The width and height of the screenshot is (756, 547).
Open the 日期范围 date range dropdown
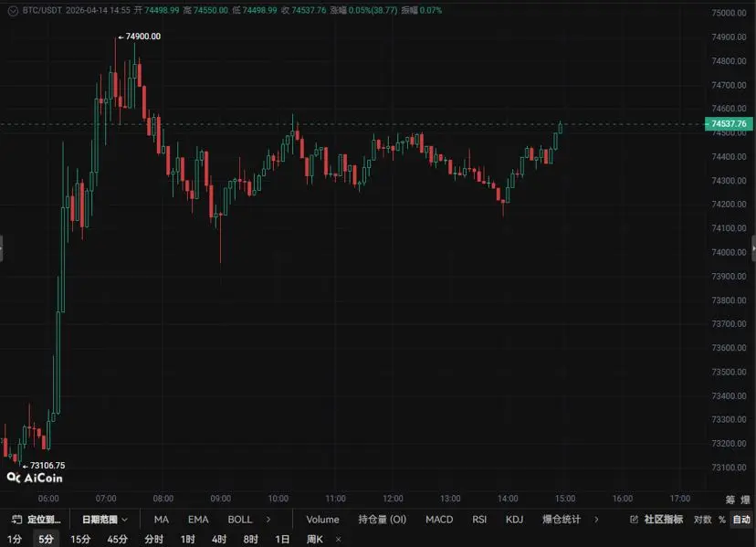105,520
